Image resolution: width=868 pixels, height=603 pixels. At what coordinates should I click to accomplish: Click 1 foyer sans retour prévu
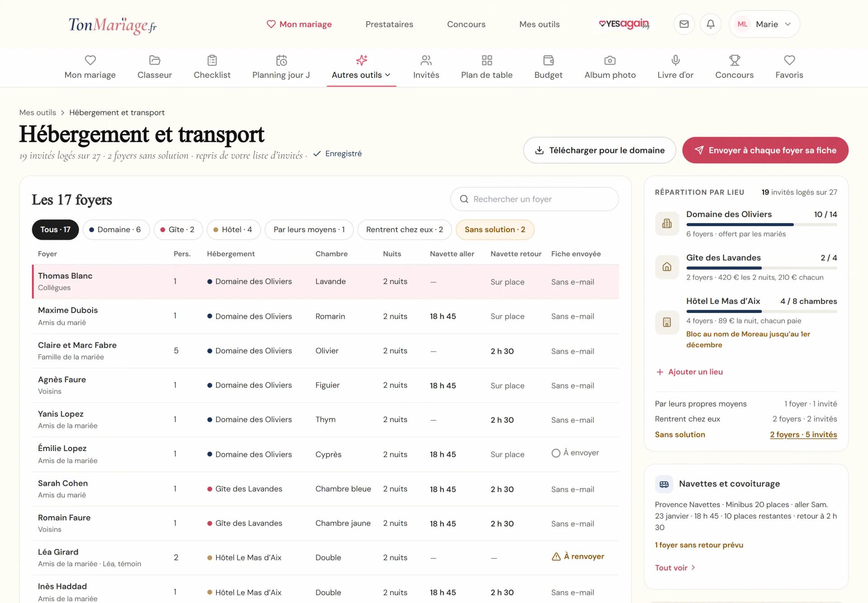pos(699,545)
